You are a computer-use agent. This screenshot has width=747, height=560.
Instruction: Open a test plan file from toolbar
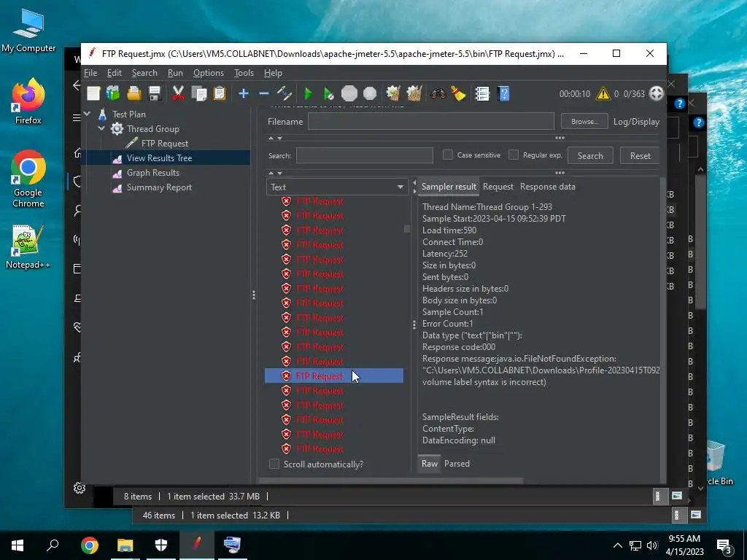click(134, 93)
